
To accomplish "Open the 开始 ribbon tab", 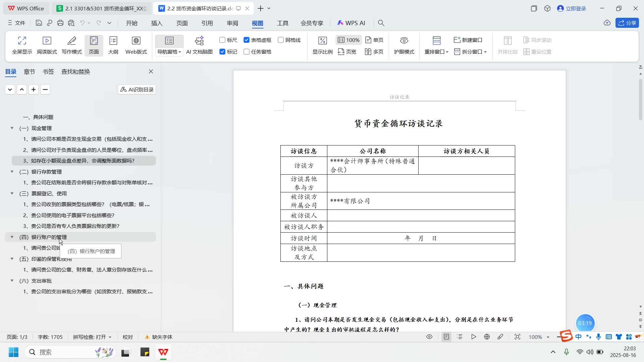I will (131, 23).
